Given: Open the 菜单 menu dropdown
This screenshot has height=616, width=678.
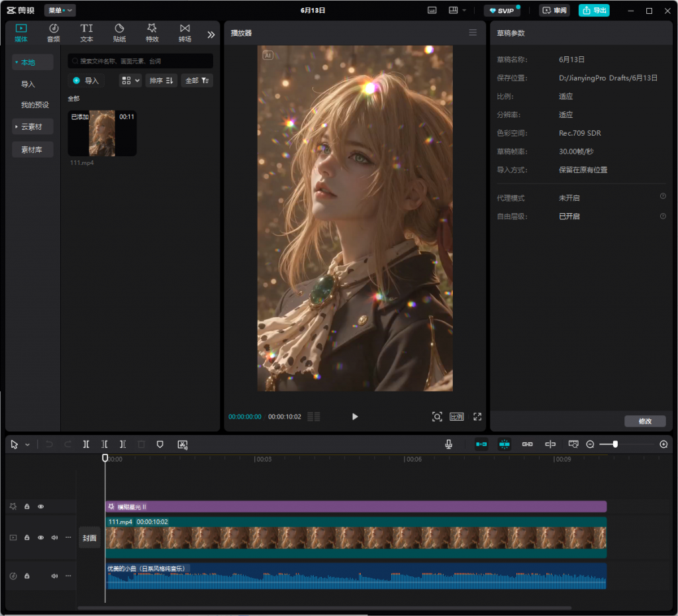Looking at the screenshot, I should pos(60,10).
